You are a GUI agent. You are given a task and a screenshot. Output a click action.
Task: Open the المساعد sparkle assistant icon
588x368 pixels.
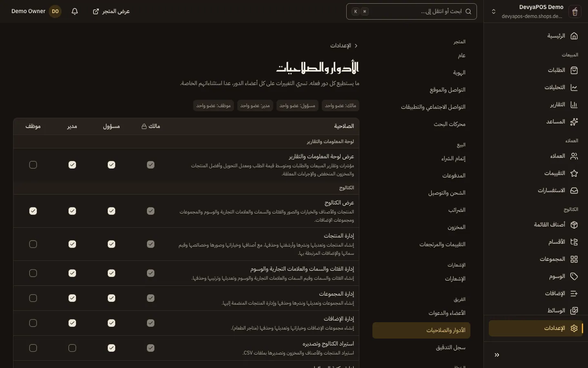[574, 122]
